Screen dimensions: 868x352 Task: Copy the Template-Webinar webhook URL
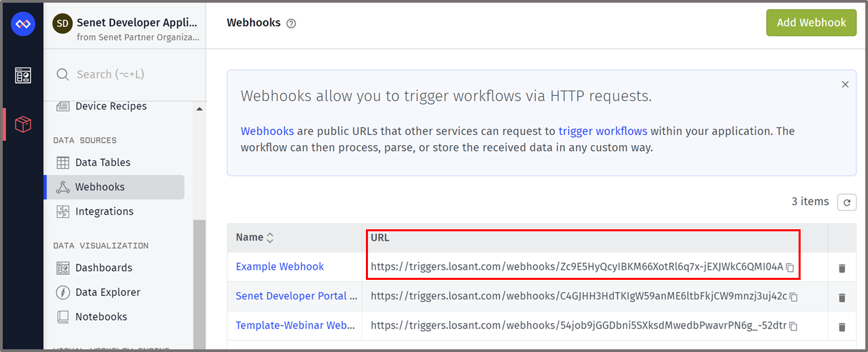point(793,326)
